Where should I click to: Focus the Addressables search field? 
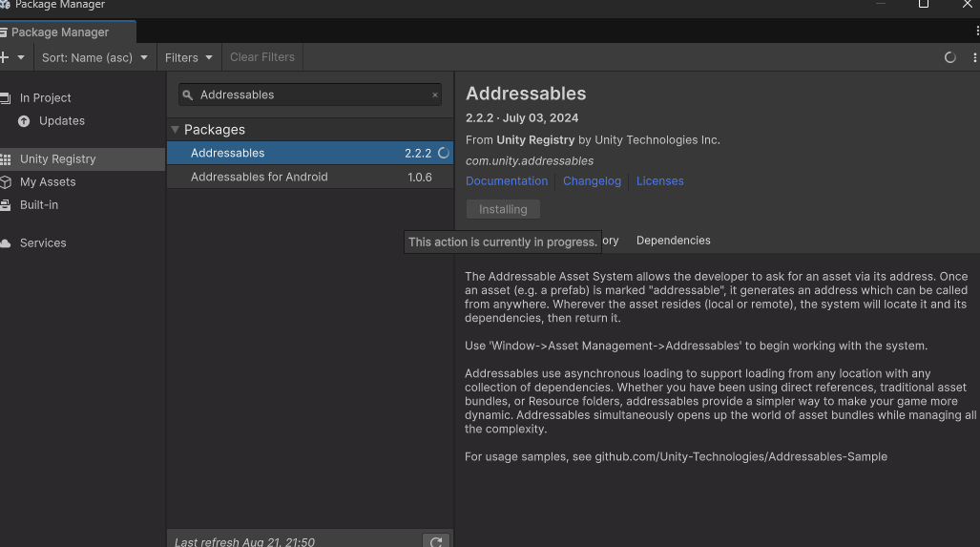(x=310, y=95)
